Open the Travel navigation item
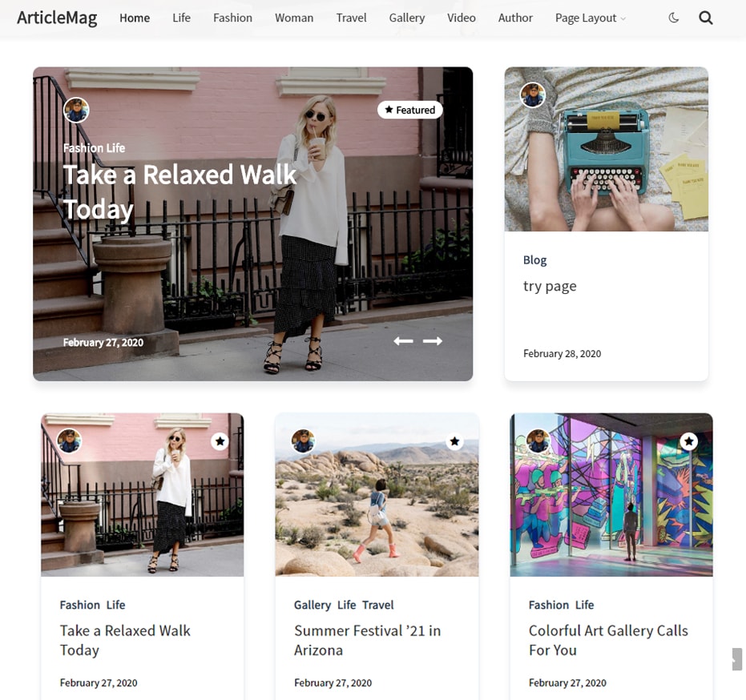Screen dimensions: 746x700 [351, 18]
